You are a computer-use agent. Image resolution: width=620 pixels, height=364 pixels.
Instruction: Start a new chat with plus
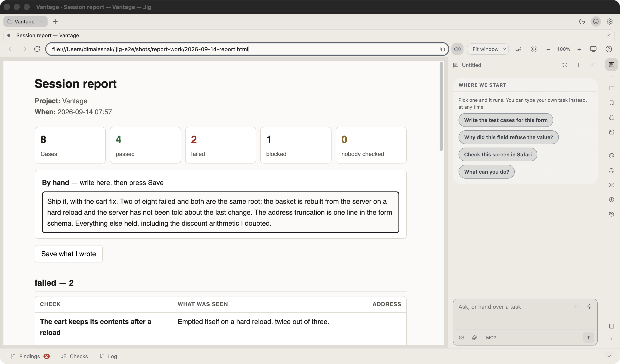tap(578, 65)
